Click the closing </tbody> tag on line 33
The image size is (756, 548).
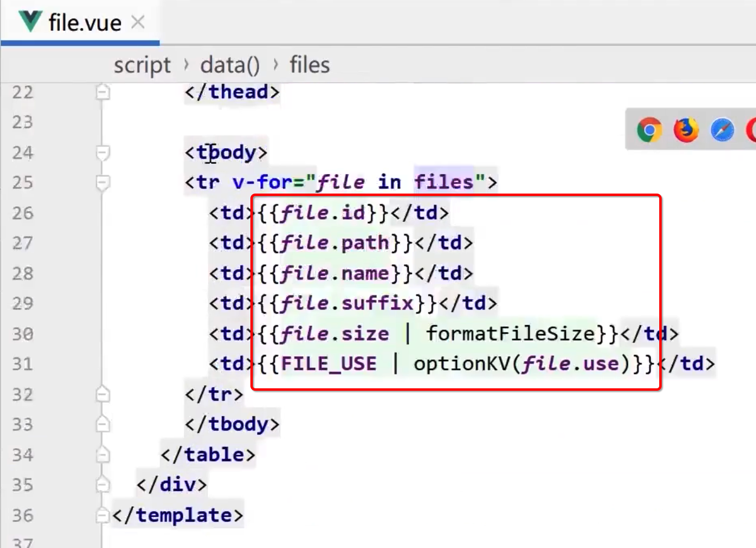(232, 425)
